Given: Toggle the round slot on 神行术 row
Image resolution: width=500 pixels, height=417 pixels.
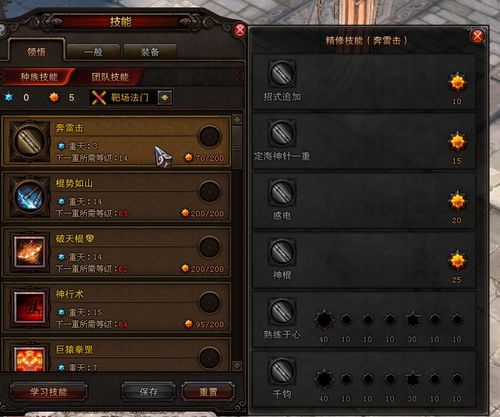Looking at the screenshot, I should [209, 302].
